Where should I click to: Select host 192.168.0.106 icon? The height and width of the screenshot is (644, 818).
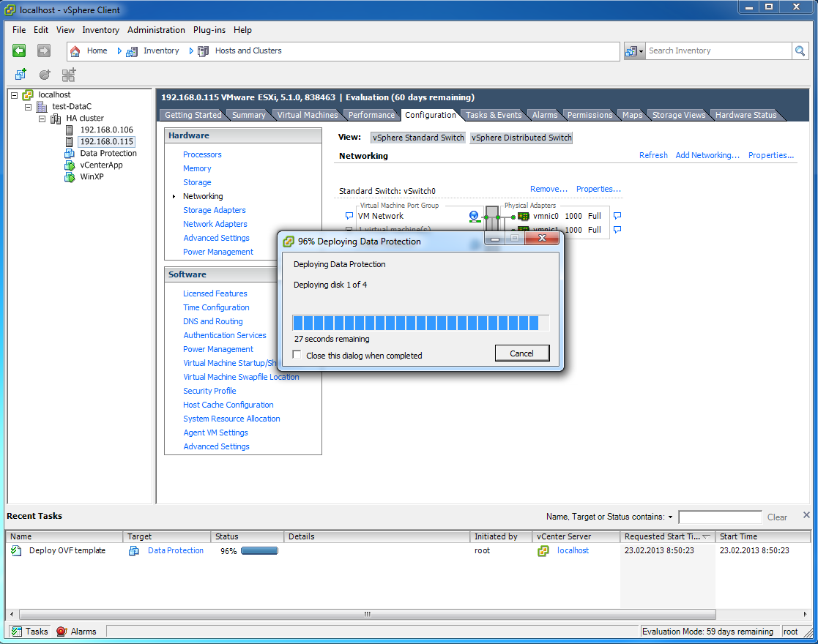click(69, 130)
